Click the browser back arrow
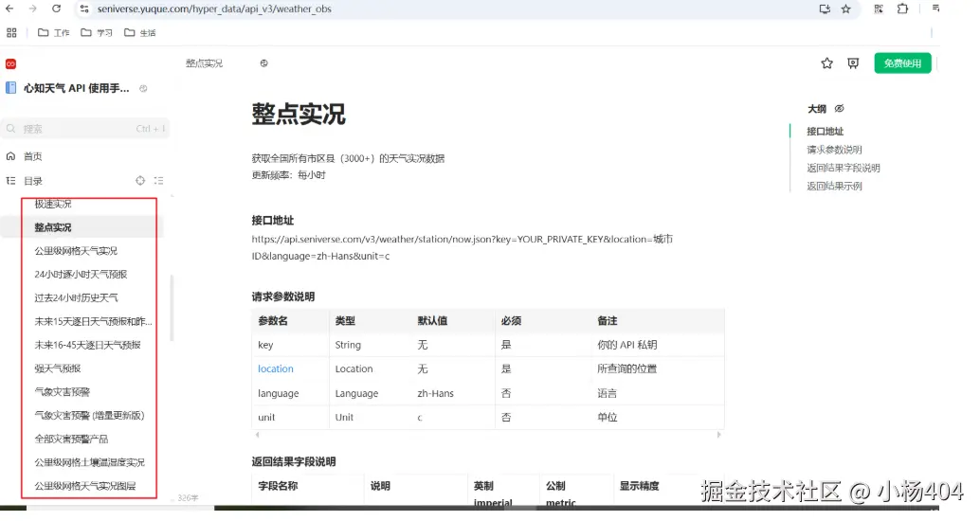The image size is (980, 521). (x=9, y=9)
